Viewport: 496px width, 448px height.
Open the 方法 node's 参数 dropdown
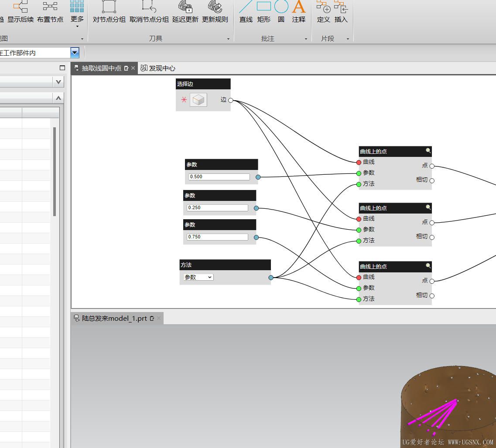pos(198,277)
